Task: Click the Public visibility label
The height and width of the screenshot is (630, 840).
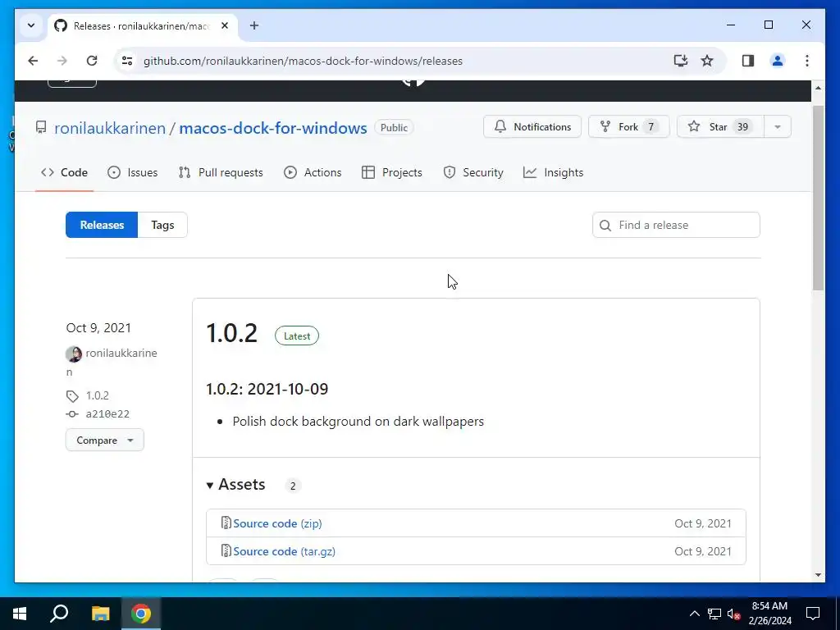Action: coord(395,127)
